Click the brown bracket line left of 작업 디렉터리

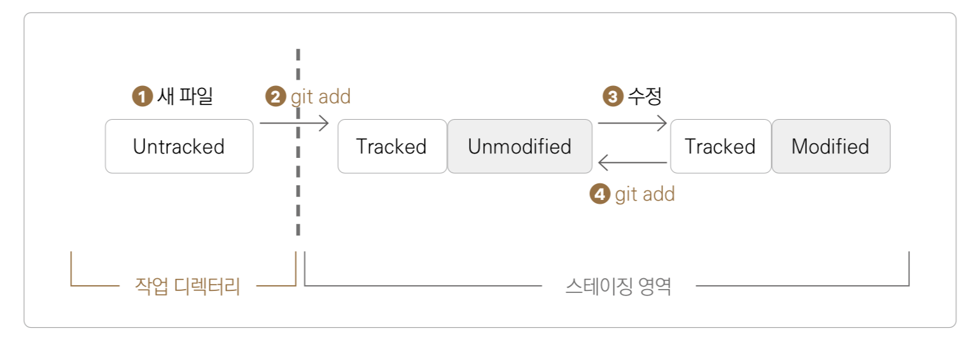pyautogui.click(x=94, y=285)
